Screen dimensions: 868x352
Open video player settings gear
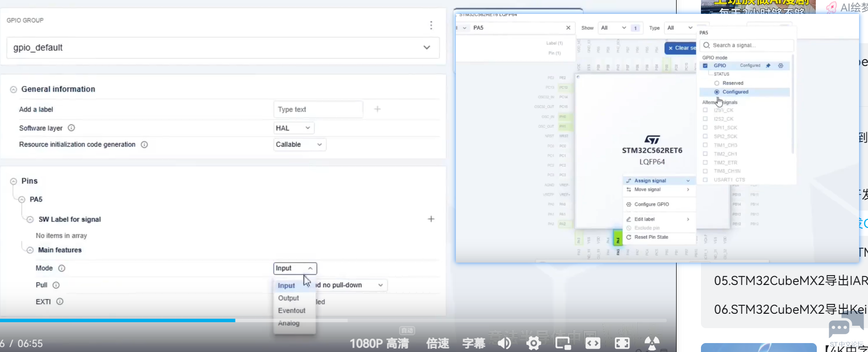click(x=533, y=343)
